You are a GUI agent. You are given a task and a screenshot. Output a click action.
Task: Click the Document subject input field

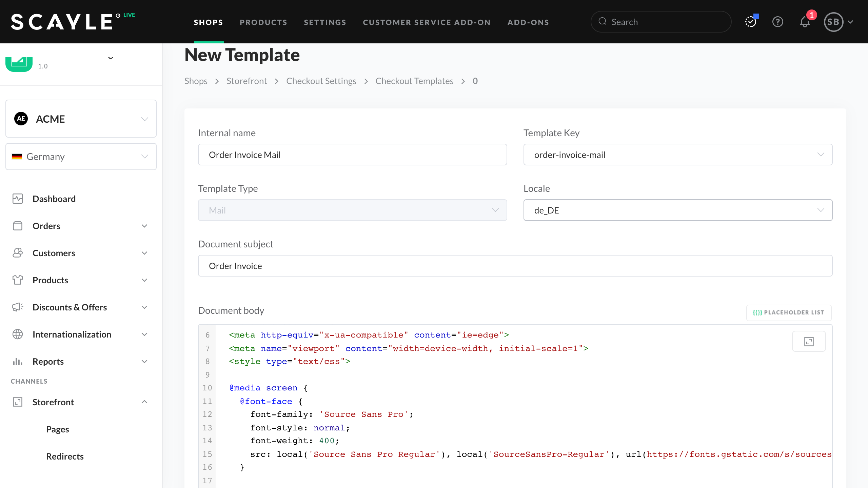[515, 266]
